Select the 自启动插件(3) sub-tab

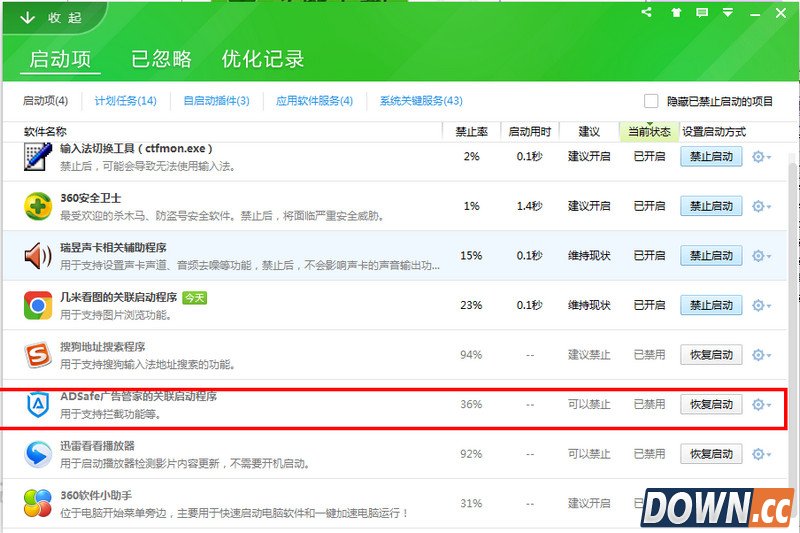(216, 100)
